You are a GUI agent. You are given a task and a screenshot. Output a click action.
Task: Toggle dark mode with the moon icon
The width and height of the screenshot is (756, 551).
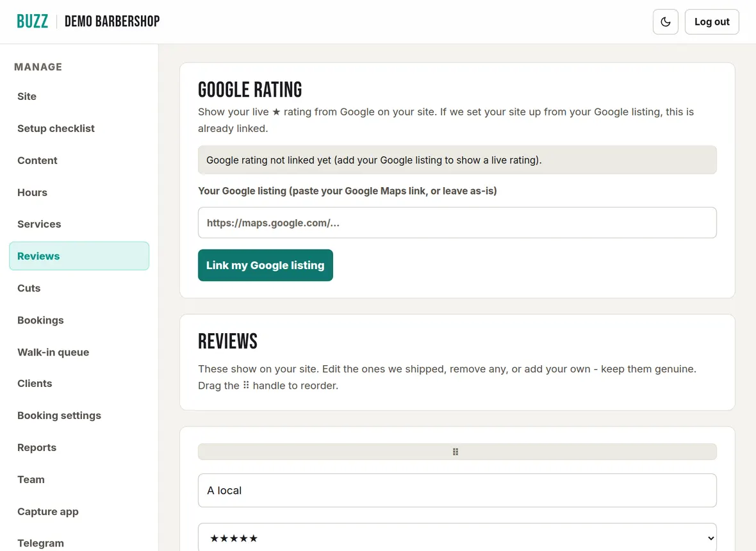666,22
